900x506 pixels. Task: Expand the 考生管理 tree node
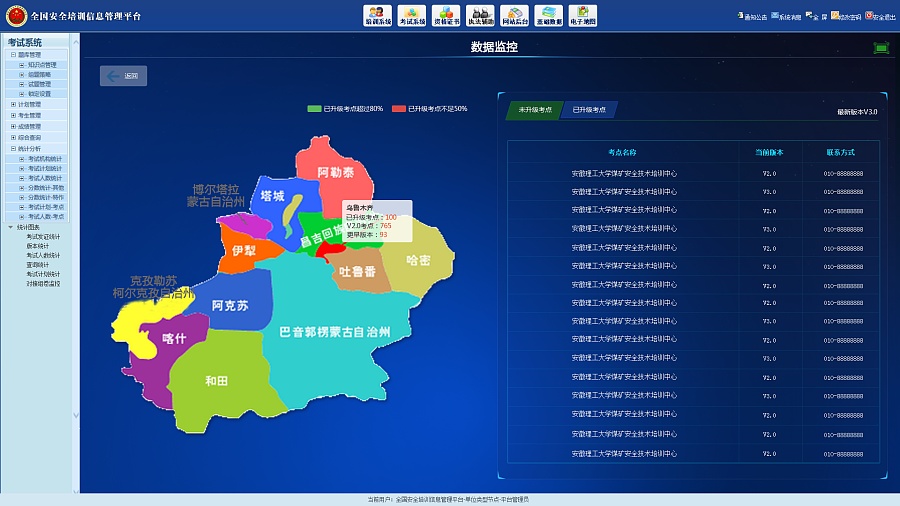pos(13,115)
